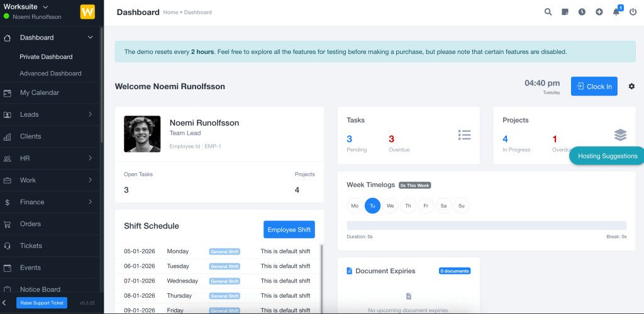Click the Notice Board clipboard icon
644x314 pixels.
(8, 290)
